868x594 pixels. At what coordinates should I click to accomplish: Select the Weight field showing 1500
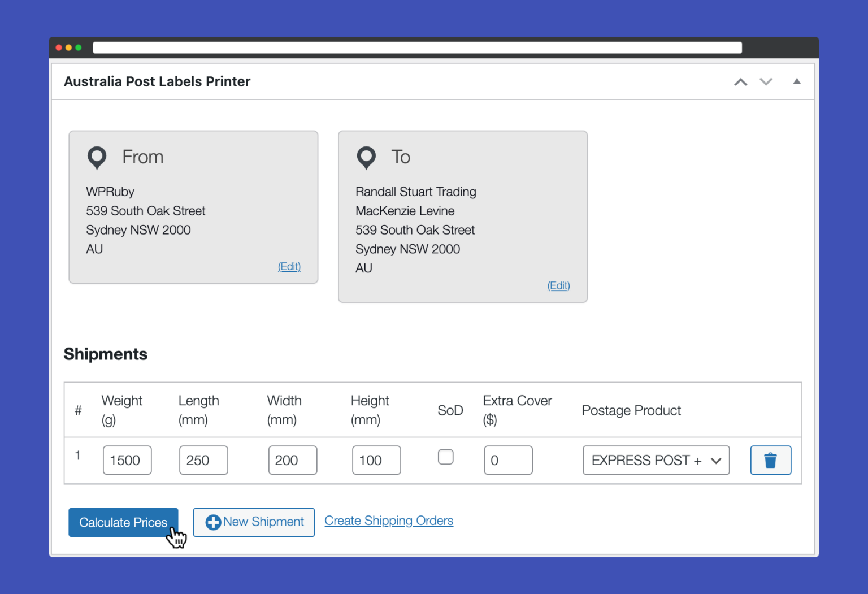coord(127,460)
